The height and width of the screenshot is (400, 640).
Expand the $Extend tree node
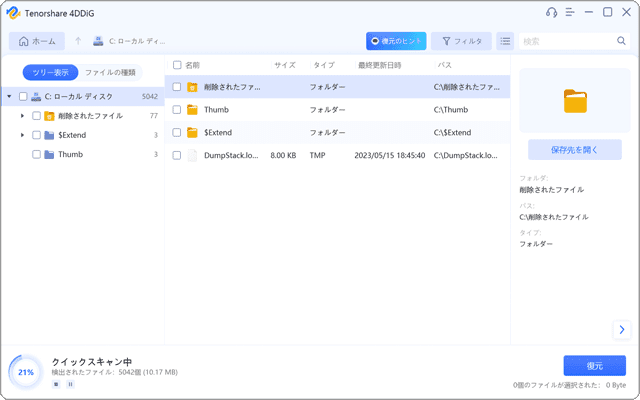tap(22, 135)
